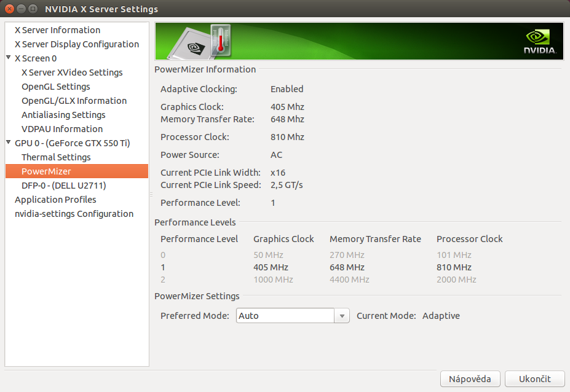The width and height of the screenshot is (570, 392).
Task: Open nvidia-settings Configuration page
Action: [x=74, y=214]
